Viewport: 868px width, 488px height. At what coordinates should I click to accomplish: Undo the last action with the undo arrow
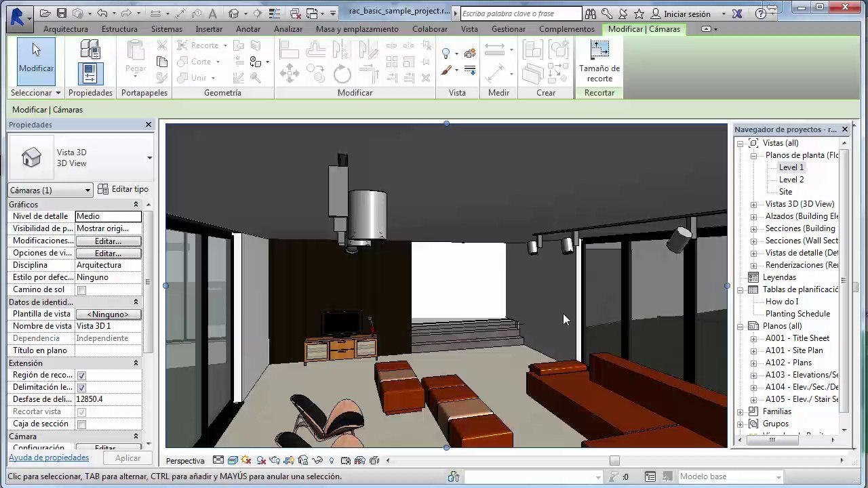tap(102, 14)
